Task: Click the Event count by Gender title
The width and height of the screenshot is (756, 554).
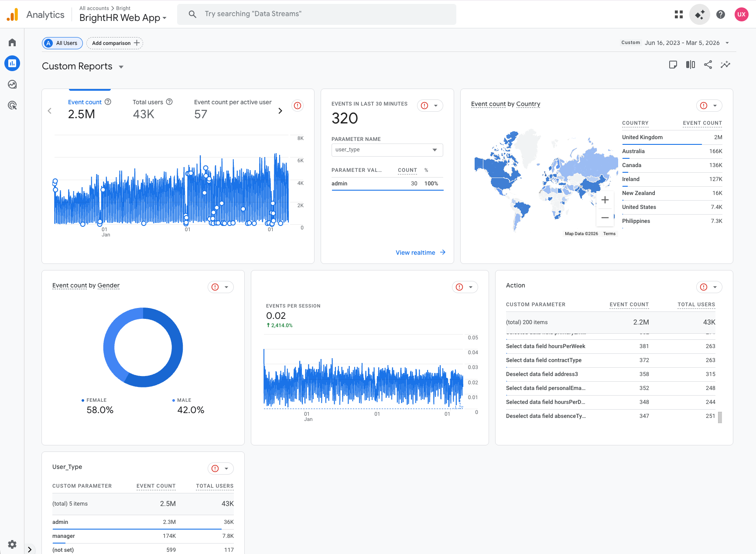Action: click(86, 285)
